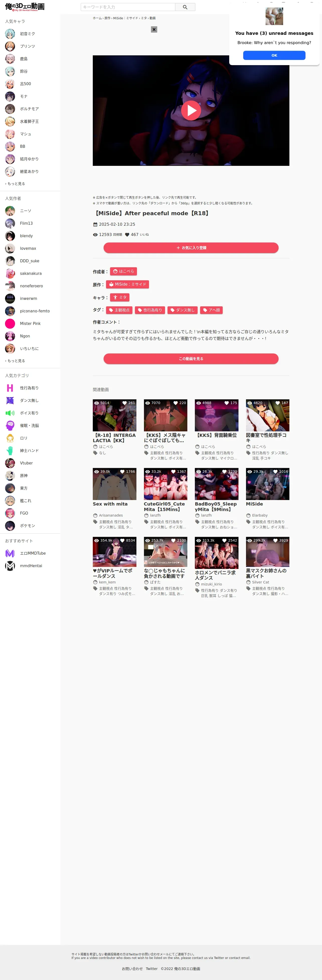Select the ダンス無し category icon
322x980 pixels.
[10, 401]
